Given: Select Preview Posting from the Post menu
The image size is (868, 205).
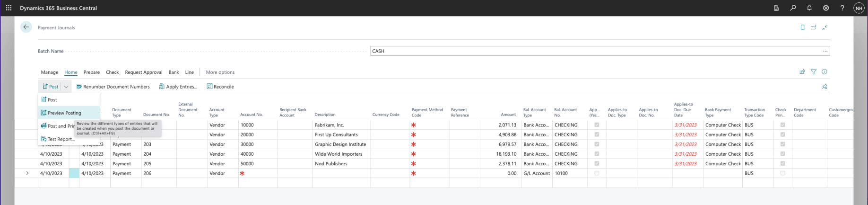Looking at the screenshot, I should [x=64, y=113].
